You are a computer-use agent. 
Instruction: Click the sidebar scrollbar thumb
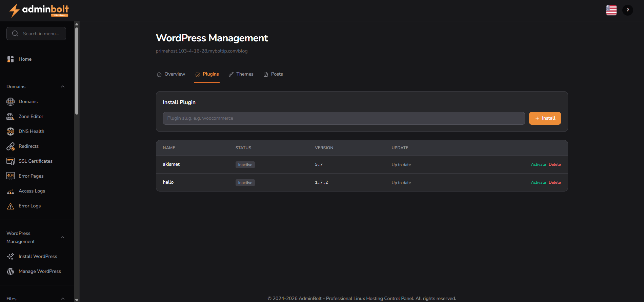[x=77, y=71]
